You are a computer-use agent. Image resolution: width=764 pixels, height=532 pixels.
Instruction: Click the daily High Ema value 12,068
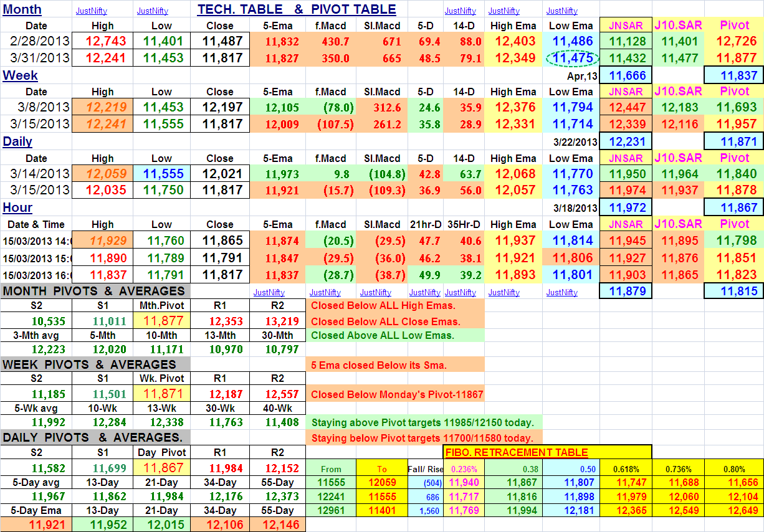514,173
